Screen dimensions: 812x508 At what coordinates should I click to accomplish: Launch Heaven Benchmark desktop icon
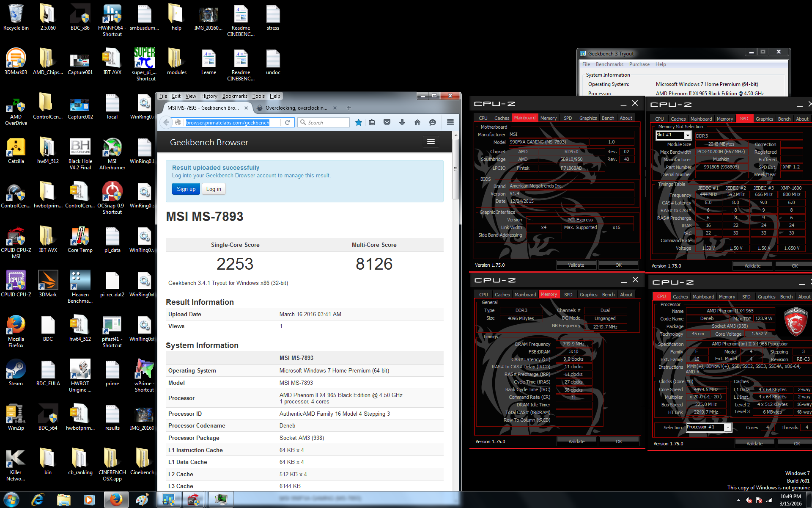(x=80, y=287)
